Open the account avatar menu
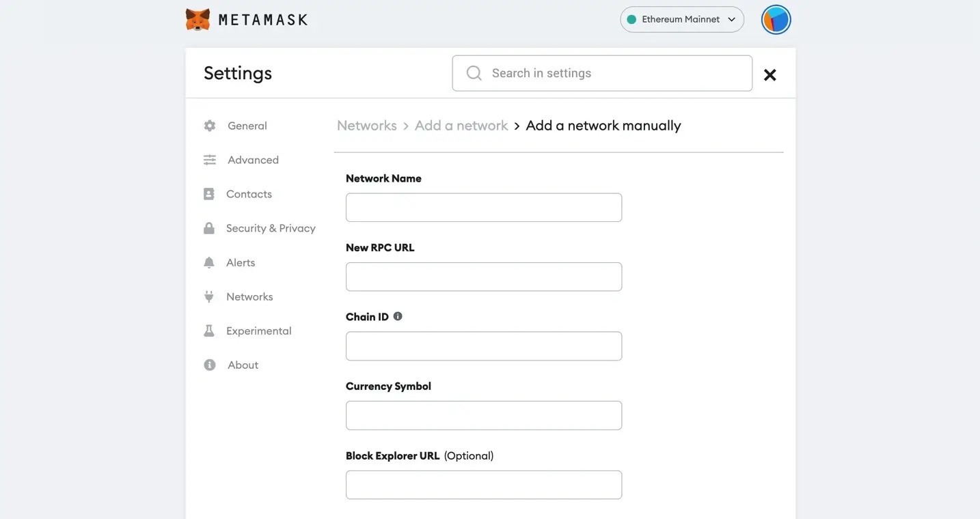Image resolution: width=980 pixels, height=519 pixels. point(776,20)
